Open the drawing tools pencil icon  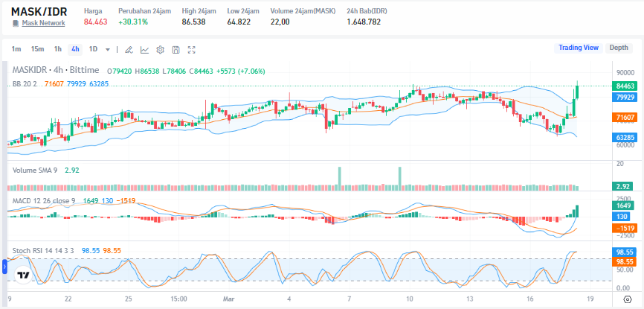click(129, 50)
